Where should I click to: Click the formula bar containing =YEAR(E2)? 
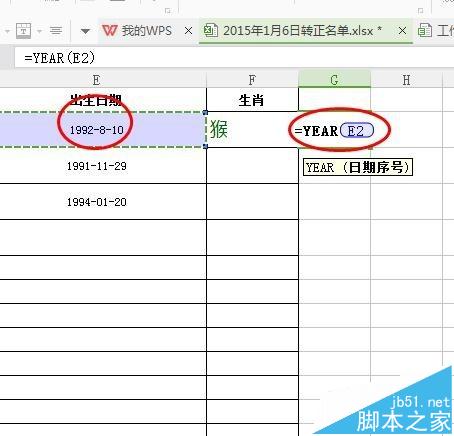click(x=234, y=58)
